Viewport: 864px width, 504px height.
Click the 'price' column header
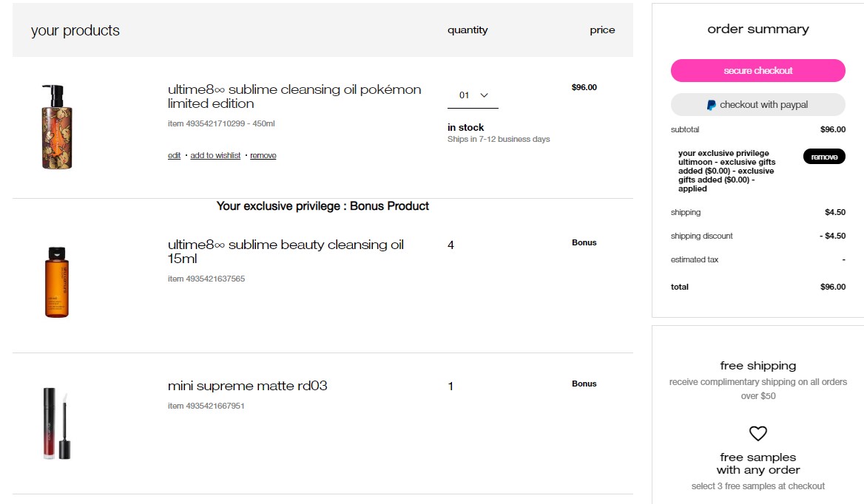pyautogui.click(x=602, y=30)
